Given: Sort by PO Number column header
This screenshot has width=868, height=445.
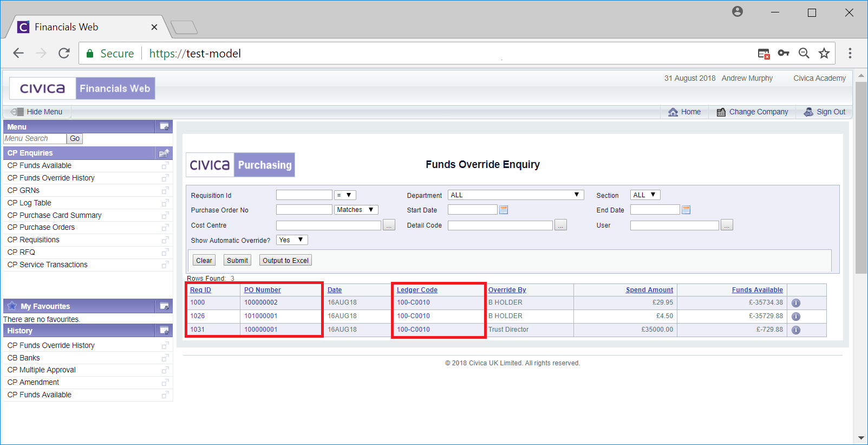Looking at the screenshot, I should (263, 290).
